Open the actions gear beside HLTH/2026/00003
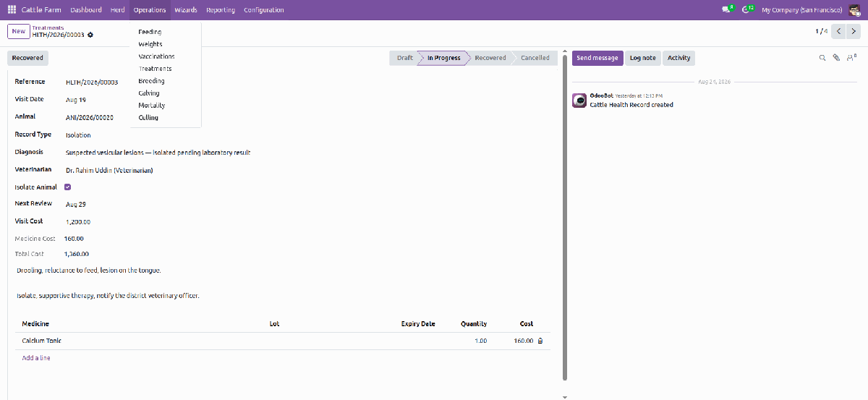 point(90,35)
